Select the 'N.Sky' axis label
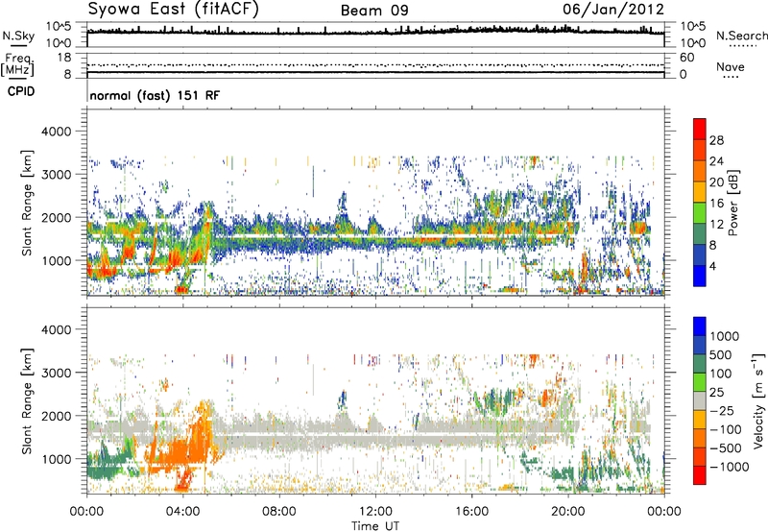The width and height of the screenshot is (768, 532). point(18,36)
